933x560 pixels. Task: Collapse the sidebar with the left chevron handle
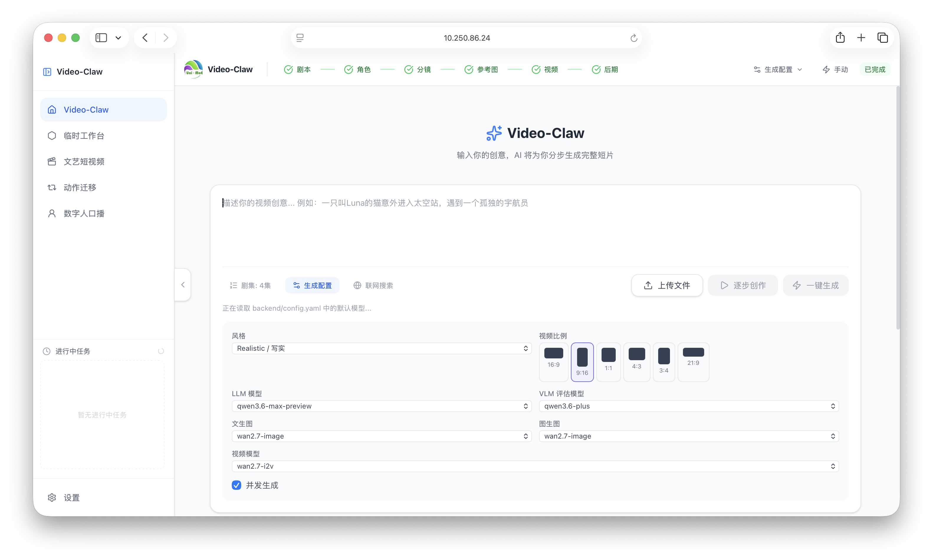[183, 285]
